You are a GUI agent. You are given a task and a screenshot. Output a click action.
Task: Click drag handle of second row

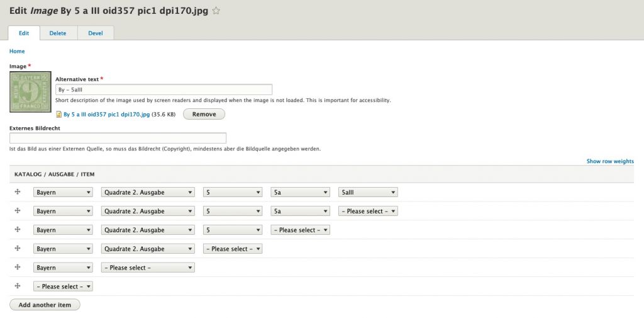pyautogui.click(x=18, y=211)
